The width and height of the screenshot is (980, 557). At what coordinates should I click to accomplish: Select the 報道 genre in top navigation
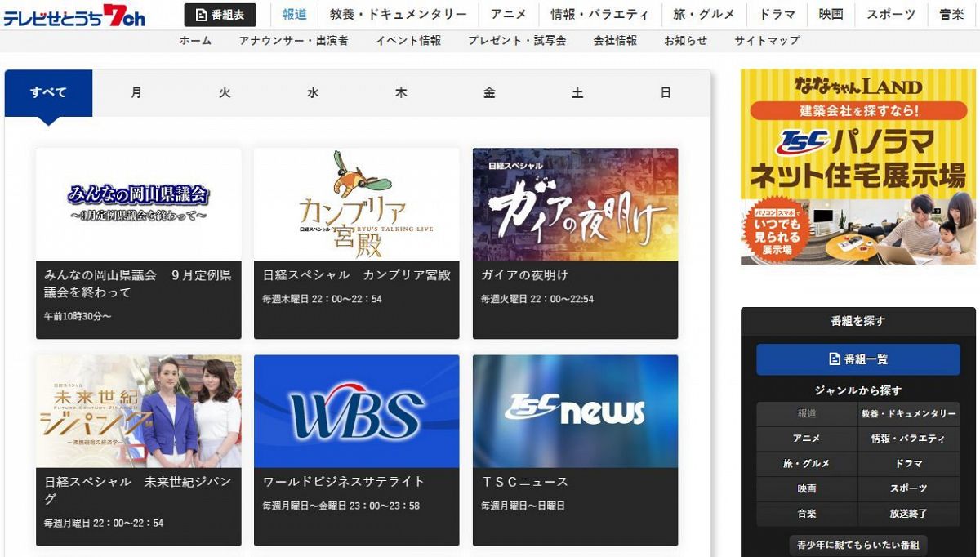coord(294,15)
